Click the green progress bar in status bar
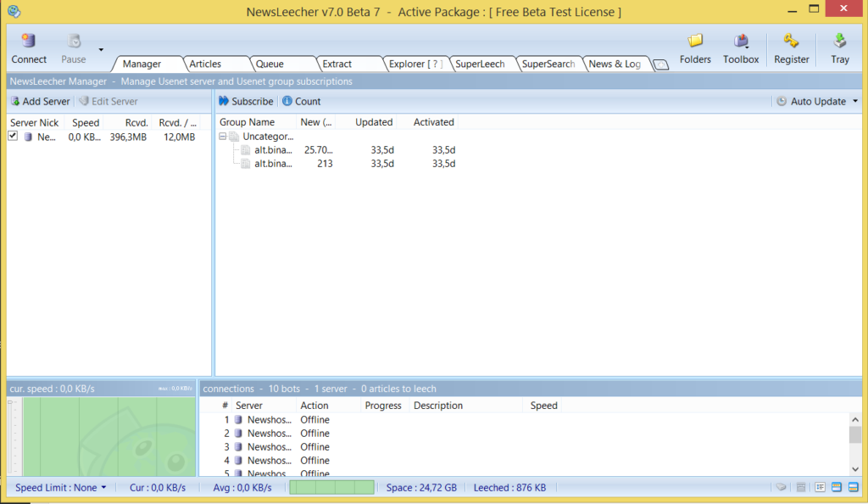Viewport: 868px width, 504px height. point(331,487)
